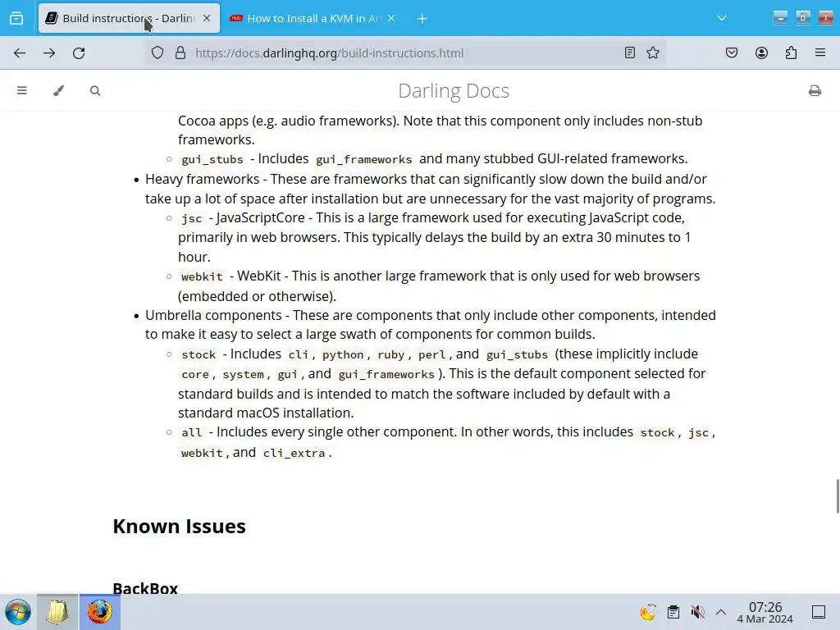The image size is (840, 630).
Task: Click the python code label
Action: [343, 354]
